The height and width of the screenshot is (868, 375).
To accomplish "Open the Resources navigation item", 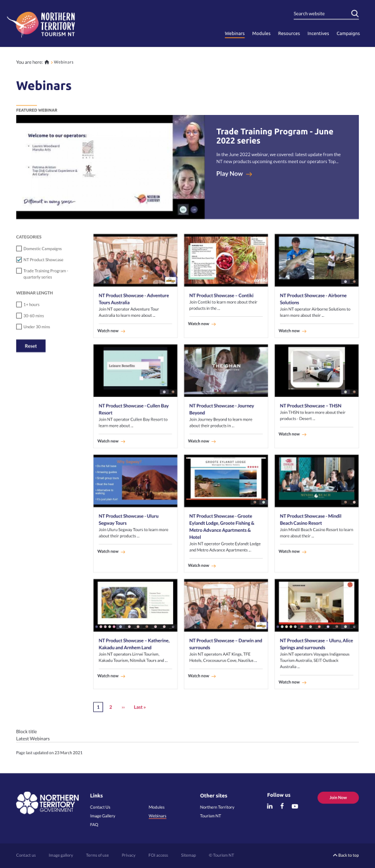I will 289,33.
